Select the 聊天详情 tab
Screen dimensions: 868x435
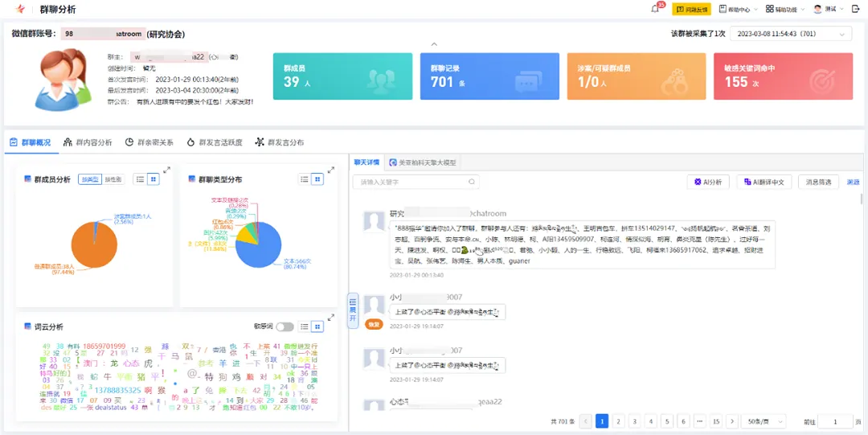366,162
